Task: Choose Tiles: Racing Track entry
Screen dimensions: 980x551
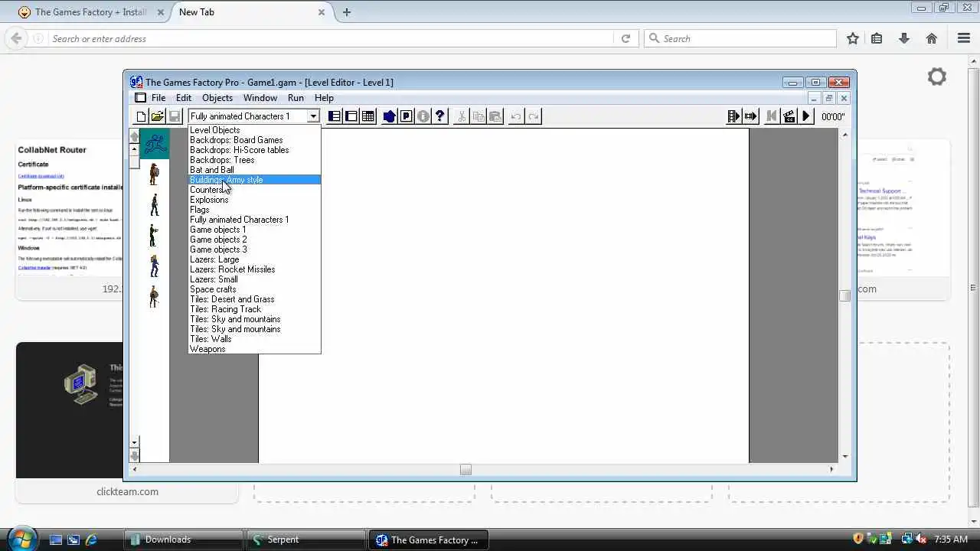Action: pos(254,309)
